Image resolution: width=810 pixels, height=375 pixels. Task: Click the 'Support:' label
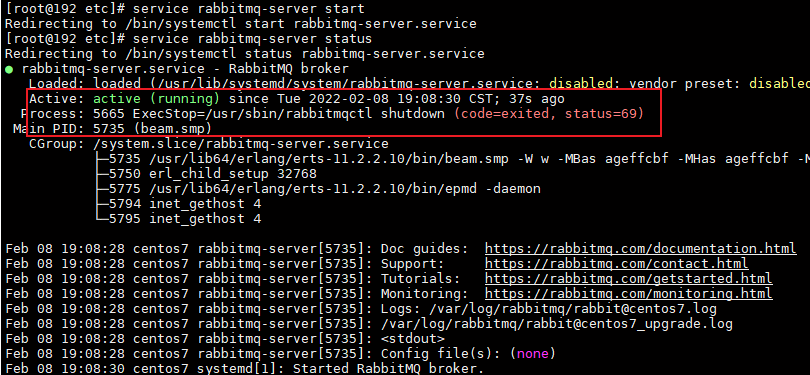click(413, 264)
